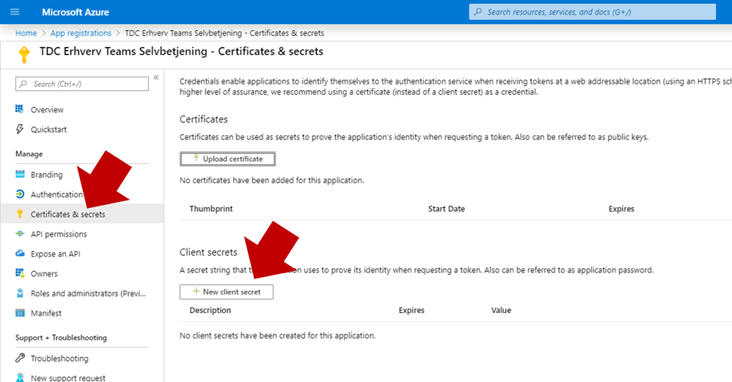Click the plus icon on New client secret

tap(196, 291)
